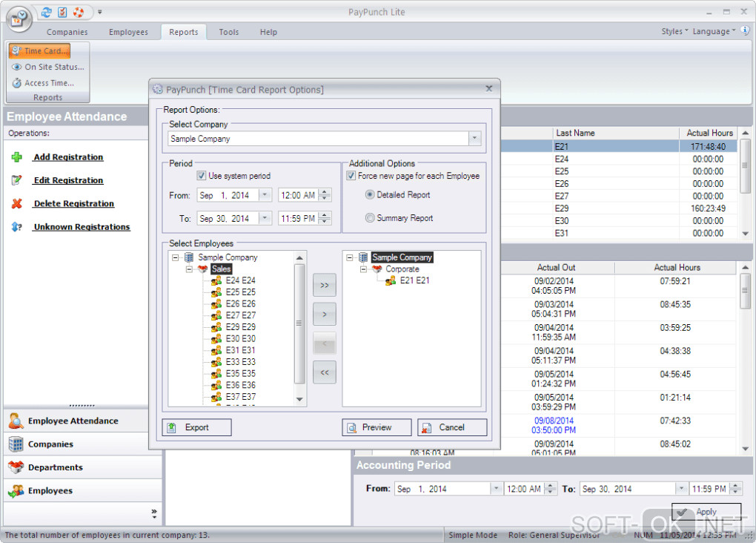
Task: Open the Select Company dropdown
Action: pos(474,139)
